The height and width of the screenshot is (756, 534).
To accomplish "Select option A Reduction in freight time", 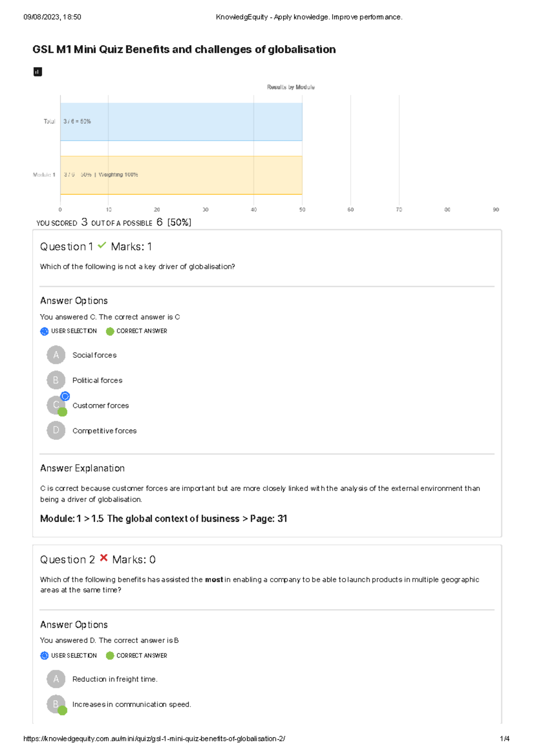I will pyautogui.click(x=56, y=679).
